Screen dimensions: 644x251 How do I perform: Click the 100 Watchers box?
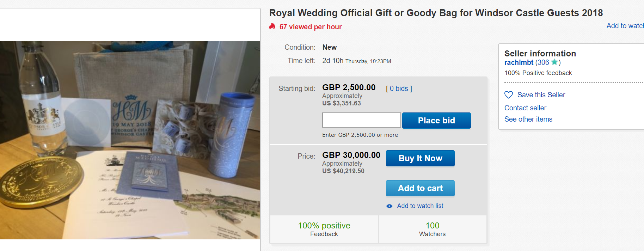point(433,229)
